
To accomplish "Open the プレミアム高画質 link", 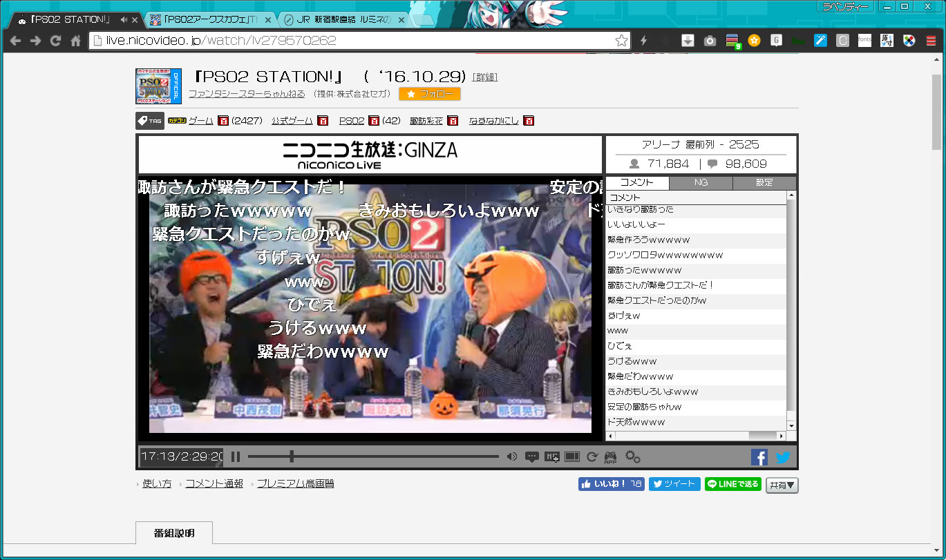I will [x=295, y=484].
